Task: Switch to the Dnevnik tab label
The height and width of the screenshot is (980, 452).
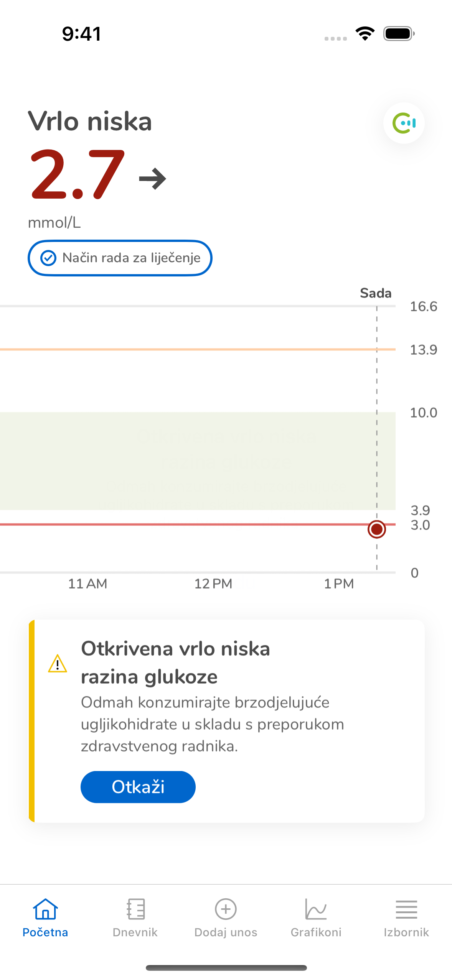Action: pyautogui.click(x=135, y=932)
